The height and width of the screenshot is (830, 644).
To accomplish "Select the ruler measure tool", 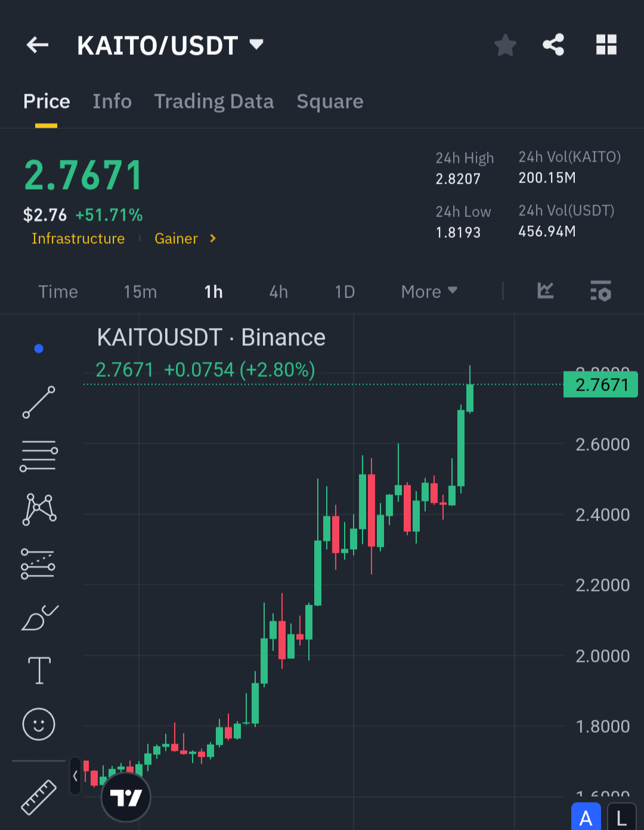I will pyautogui.click(x=39, y=797).
